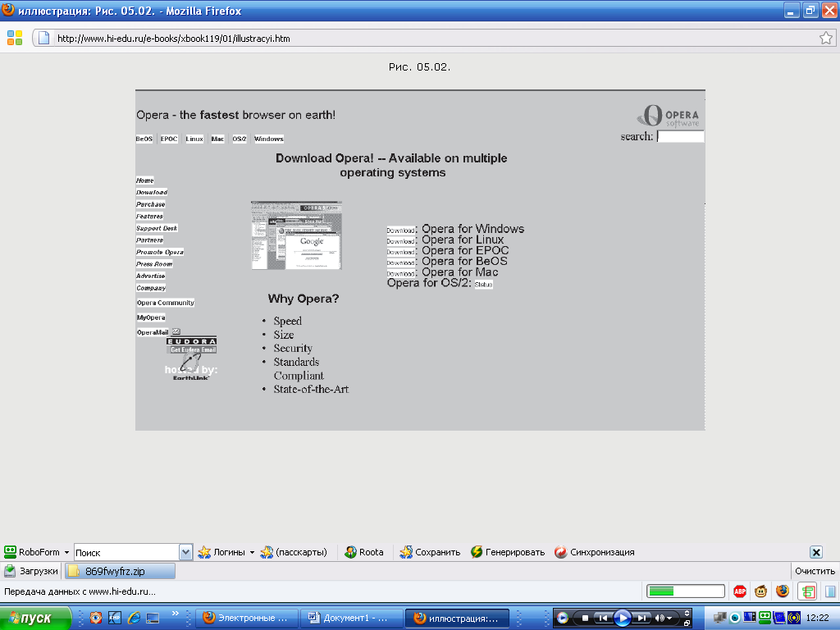
Task: Click the Eudora Get Eudora Email banner
Action: (191, 345)
